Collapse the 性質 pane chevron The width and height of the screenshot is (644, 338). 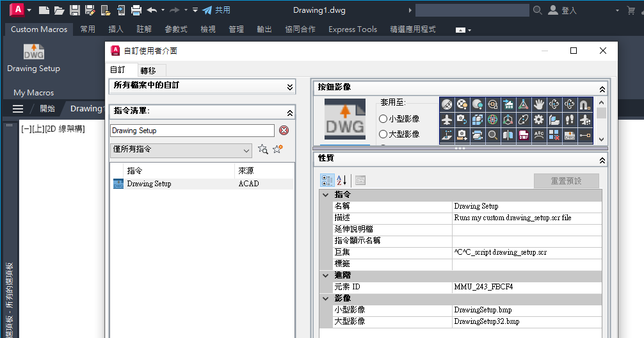602,160
